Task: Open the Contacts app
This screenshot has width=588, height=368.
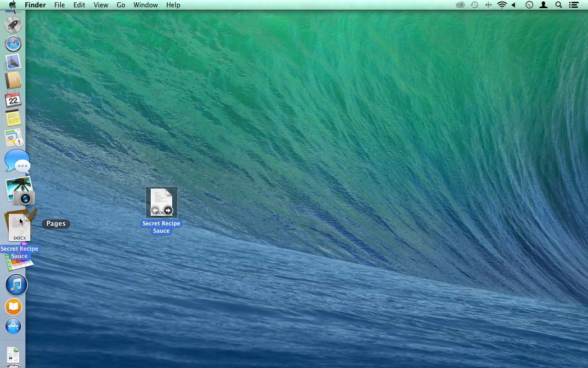Action: click(13, 80)
